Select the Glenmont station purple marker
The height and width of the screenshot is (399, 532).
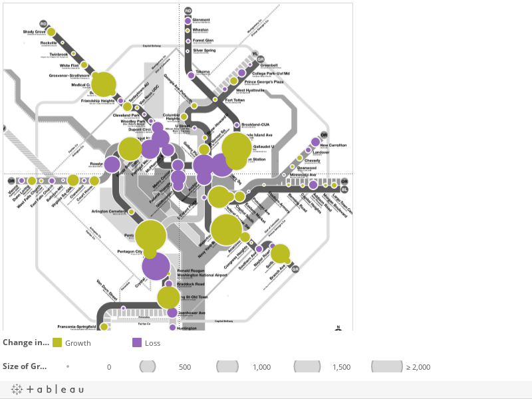click(x=188, y=21)
